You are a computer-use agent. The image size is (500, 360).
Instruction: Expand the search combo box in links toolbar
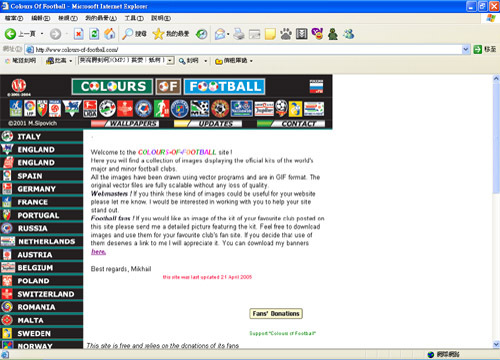coord(170,61)
